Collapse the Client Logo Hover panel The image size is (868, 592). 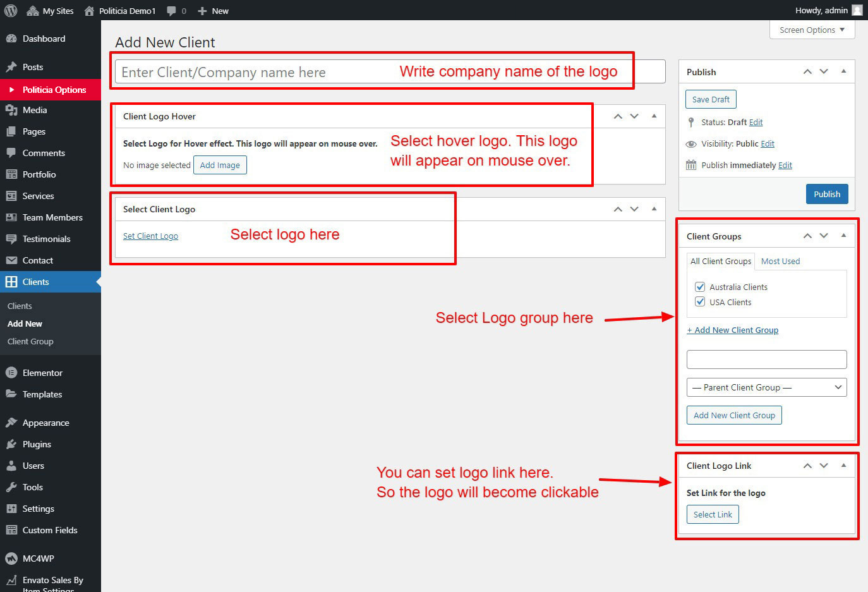tap(654, 116)
